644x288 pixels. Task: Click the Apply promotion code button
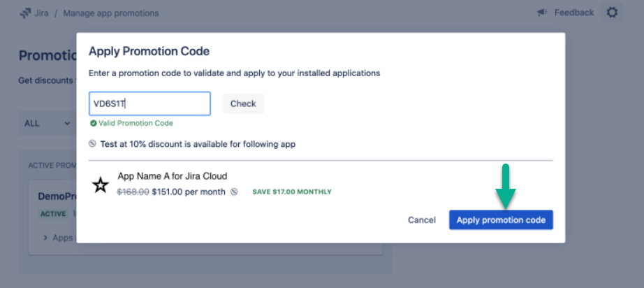click(x=501, y=220)
